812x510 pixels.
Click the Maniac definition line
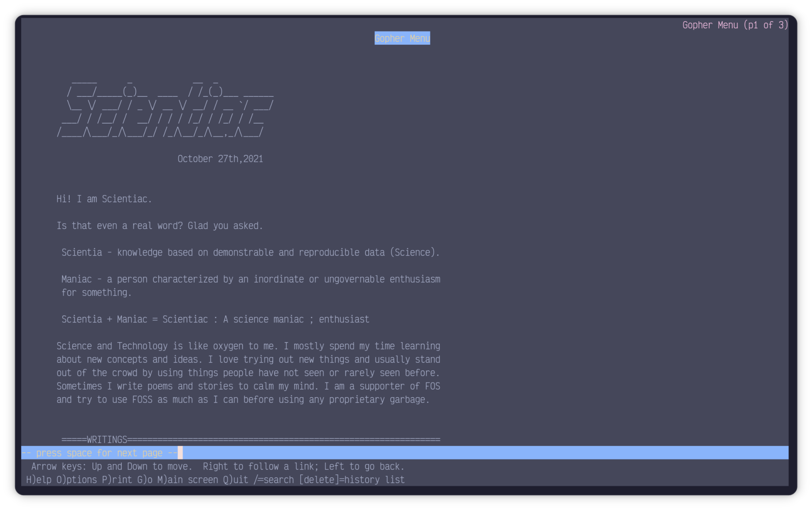[x=250, y=279]
